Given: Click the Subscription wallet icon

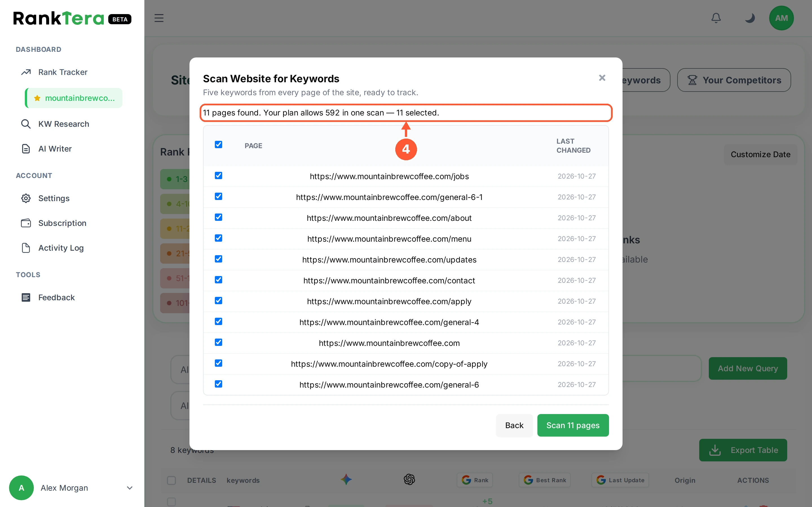Looking at the screenshot, I should 26,223.
